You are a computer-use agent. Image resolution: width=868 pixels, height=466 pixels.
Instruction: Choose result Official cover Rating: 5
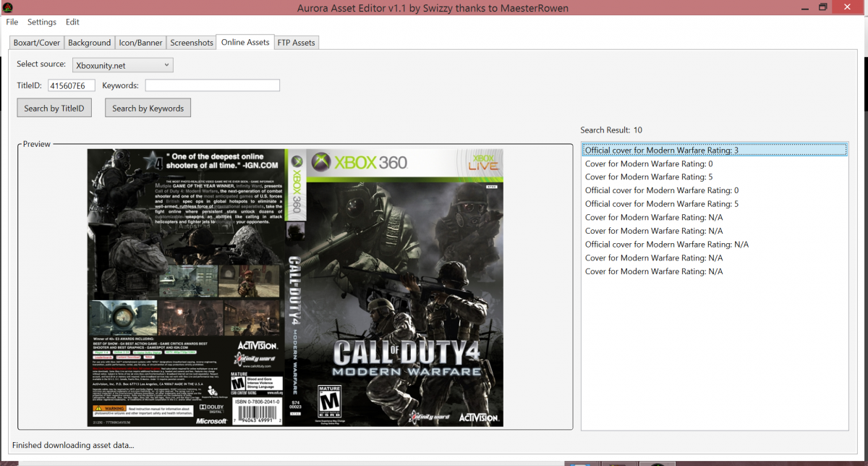coord(715,204)
